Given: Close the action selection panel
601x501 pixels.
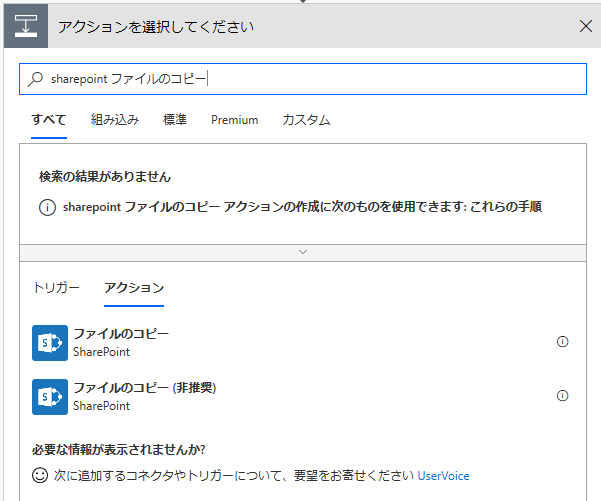Looking at the screenshot, I should pyautogui.click(x=586, y=26).
